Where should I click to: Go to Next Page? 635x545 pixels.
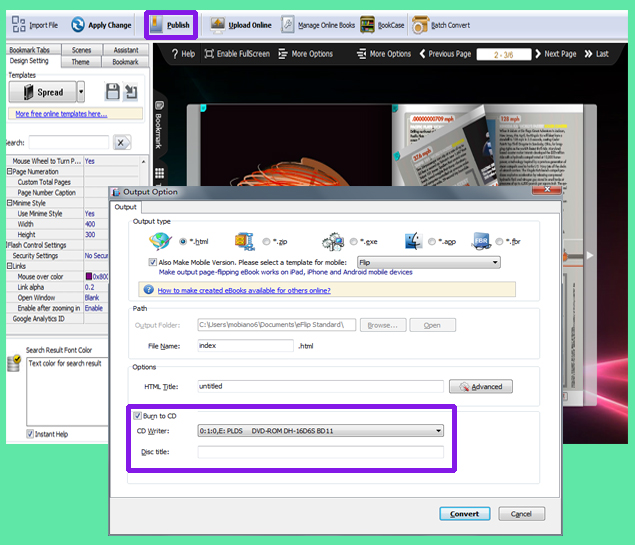pyautogui.click(x=556, y=54)
